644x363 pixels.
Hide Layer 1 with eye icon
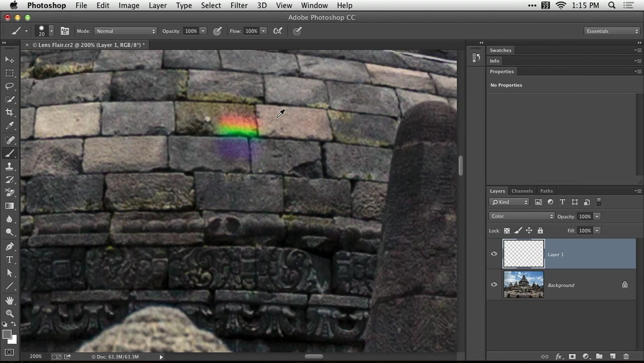494,254
